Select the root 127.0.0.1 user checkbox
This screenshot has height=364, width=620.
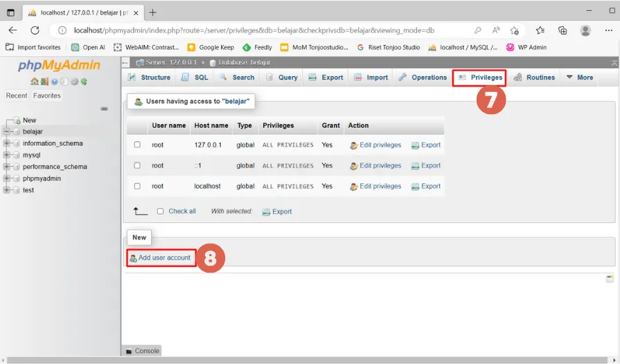click(x=137, y=145)
